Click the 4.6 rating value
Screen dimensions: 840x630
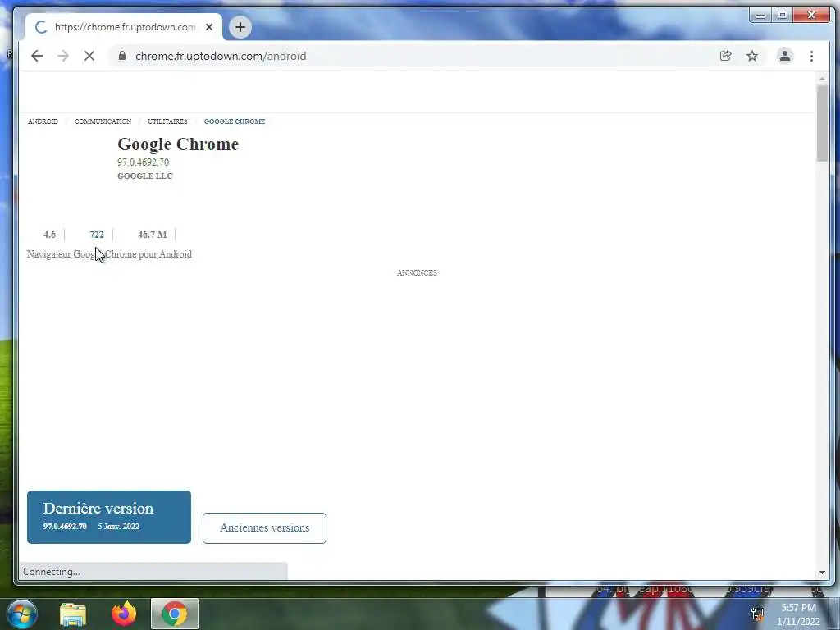click(49, 234)
